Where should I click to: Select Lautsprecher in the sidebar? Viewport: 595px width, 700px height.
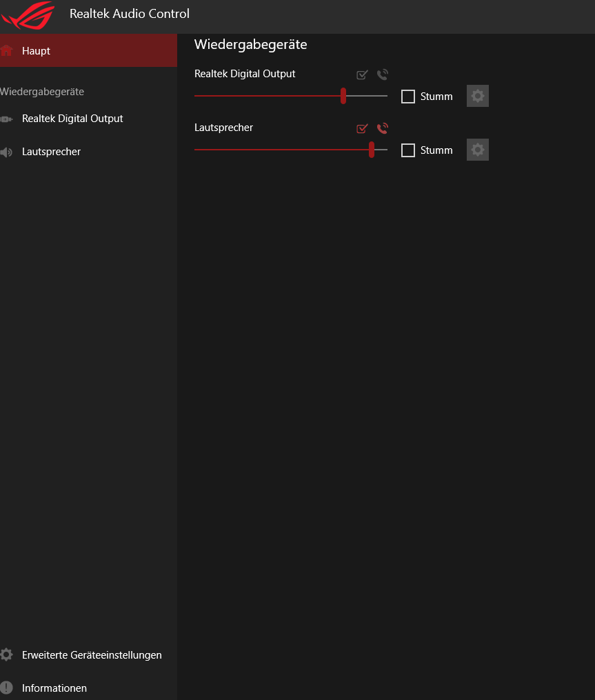(88, 151)
